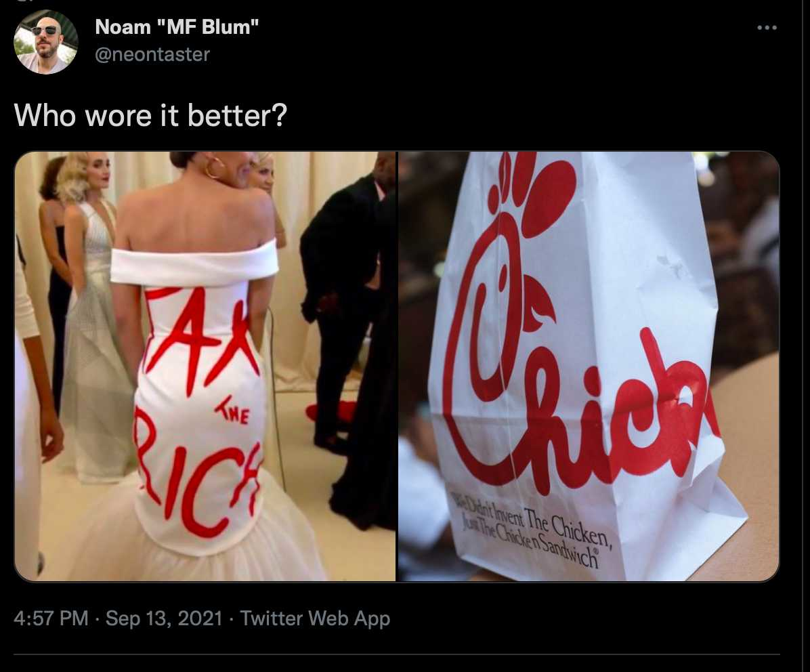Click Noam's round profile avatar
The image size is (810, 672).
tap(45, 42)
